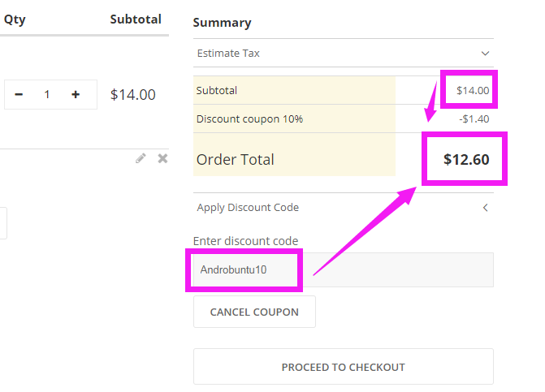This screenshot has width=545, height=392.
Task: Click the quantity field showing 1
Action: tap(47, 95)
